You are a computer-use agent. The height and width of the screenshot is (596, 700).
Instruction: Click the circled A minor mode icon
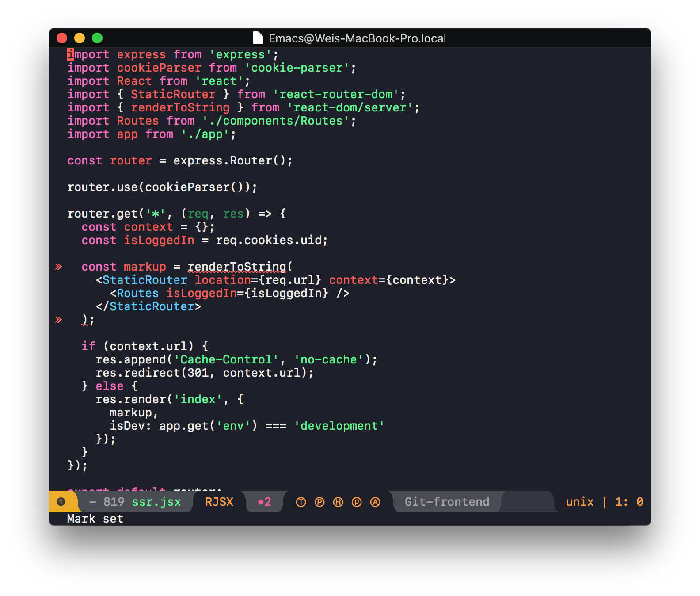(x=375, y=502)
